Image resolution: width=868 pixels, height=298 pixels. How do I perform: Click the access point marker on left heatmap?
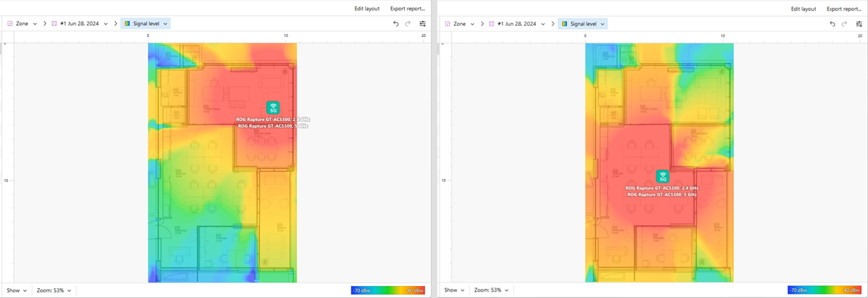coord(273,108)
